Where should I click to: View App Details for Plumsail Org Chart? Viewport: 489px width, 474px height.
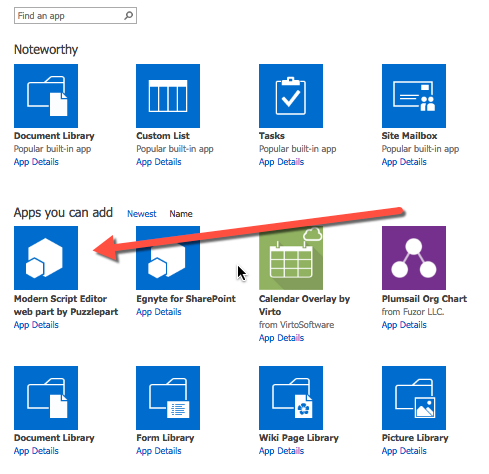(404, 325)
